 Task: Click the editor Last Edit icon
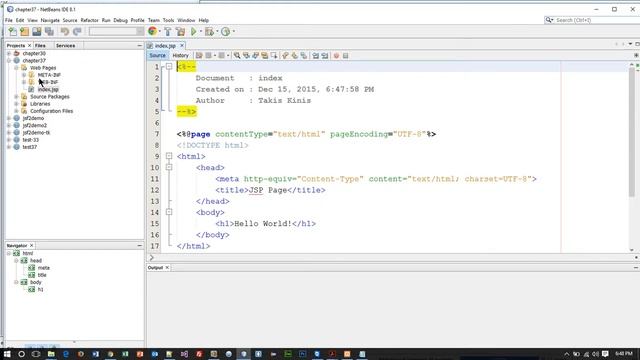[199, 56]
